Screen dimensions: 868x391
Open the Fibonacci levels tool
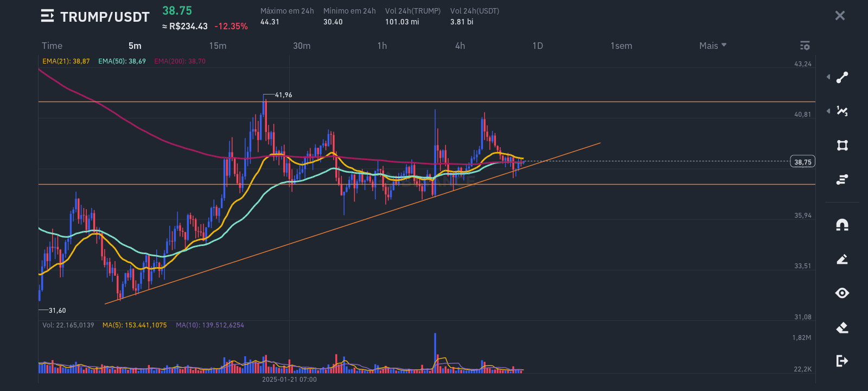pos(842,179)
